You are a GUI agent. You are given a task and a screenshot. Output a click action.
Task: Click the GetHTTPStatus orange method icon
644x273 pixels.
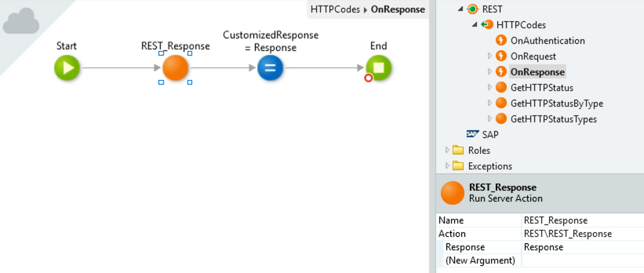coord(501,87)
